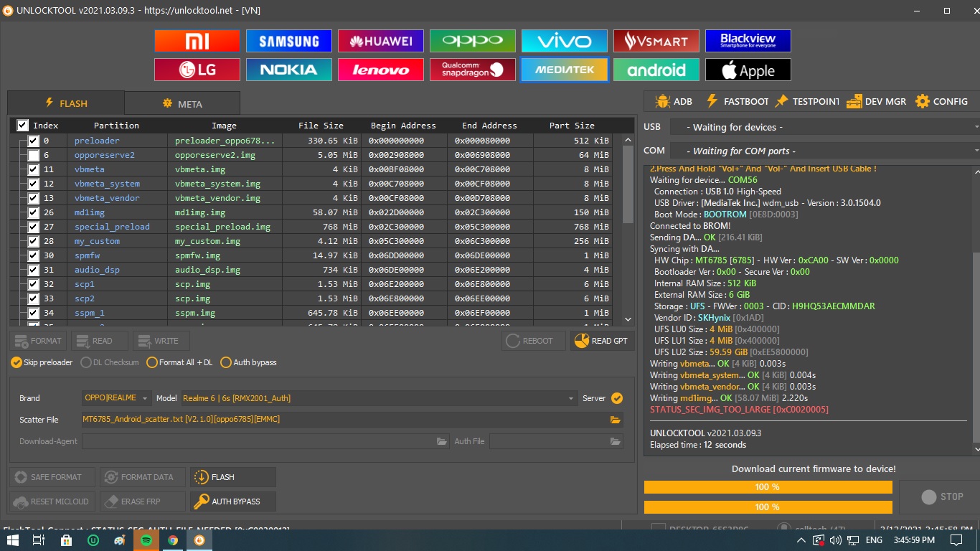Open Microsoft Store from the taskbar
Screen dimensions: 980x551
(66, 540)
